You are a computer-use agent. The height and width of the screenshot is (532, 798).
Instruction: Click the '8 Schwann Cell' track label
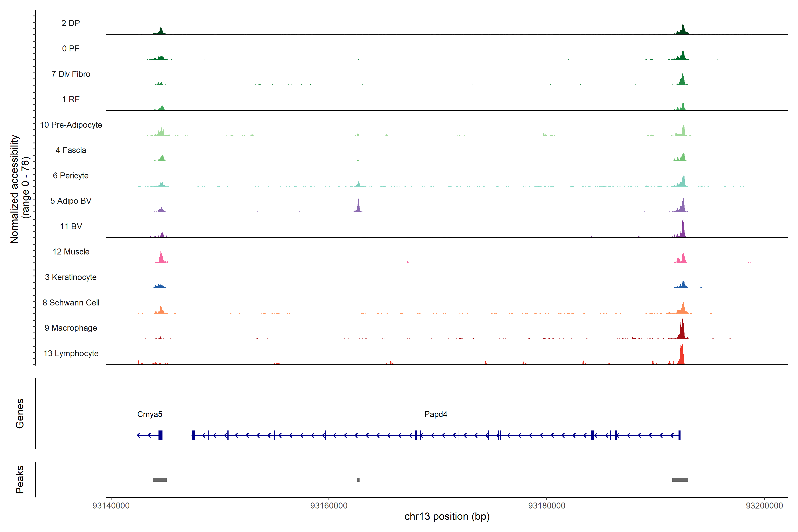(x=71, y=303)
